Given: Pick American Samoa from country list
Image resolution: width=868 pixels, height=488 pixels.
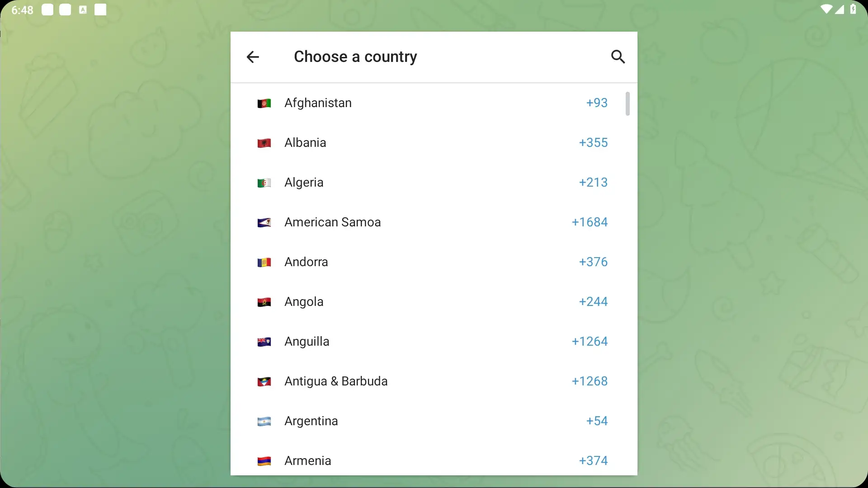Looking at the screenshot, I should click(x=332, y=222).
